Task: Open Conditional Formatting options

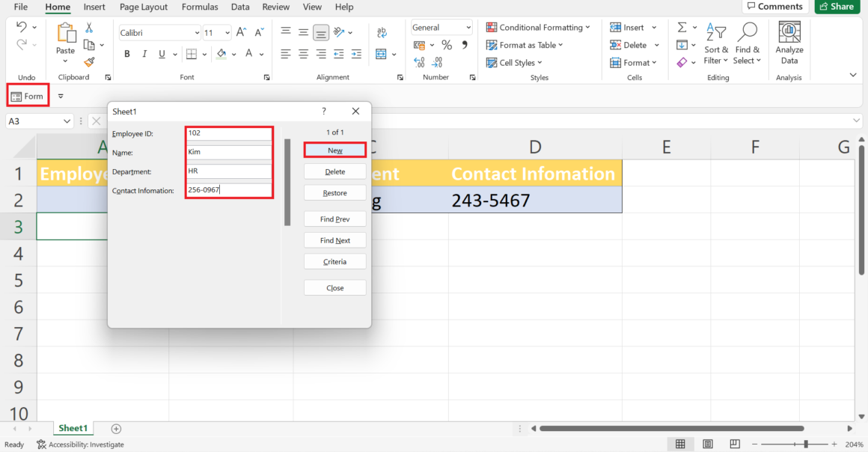Action: 538,27
